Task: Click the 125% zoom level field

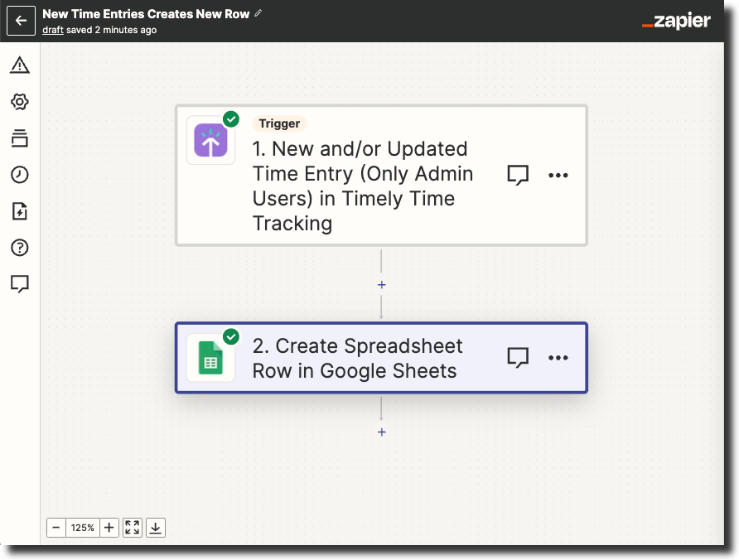Action: coord(83,528)
